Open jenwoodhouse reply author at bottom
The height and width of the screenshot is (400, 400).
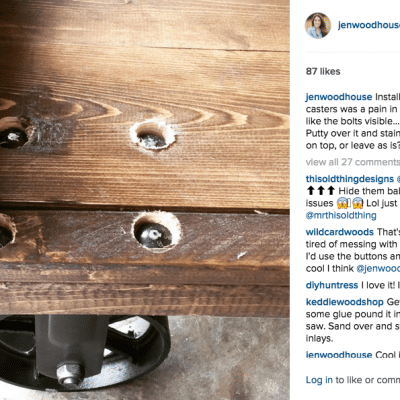coord(339,355)
